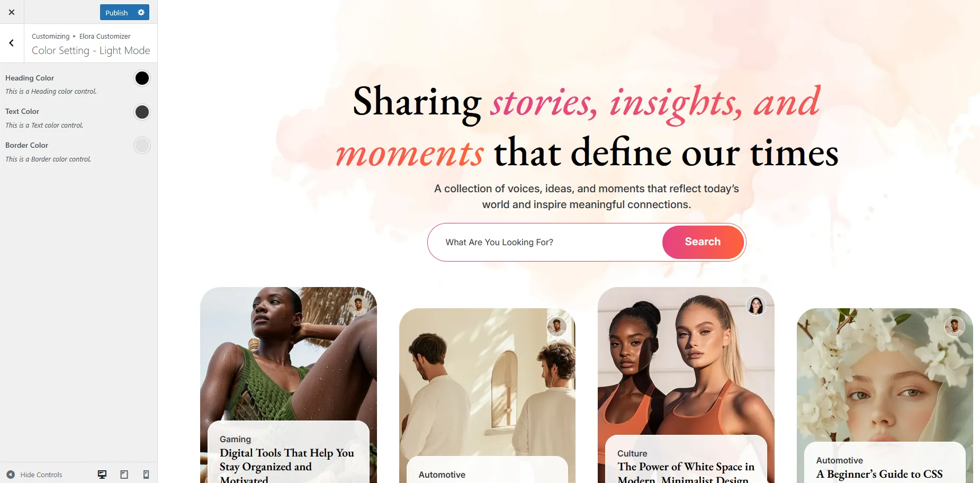Open publish settings gear icon
This screenshot has width=980, height=483.
(141, 12)
